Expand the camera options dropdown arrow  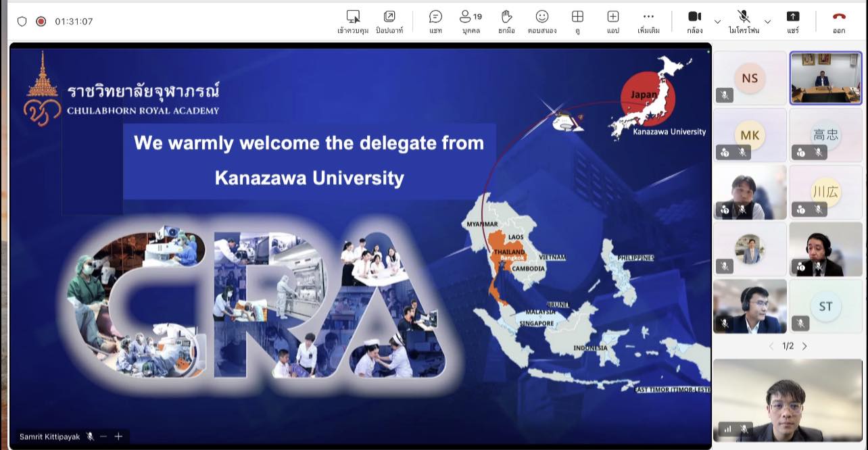717,22
